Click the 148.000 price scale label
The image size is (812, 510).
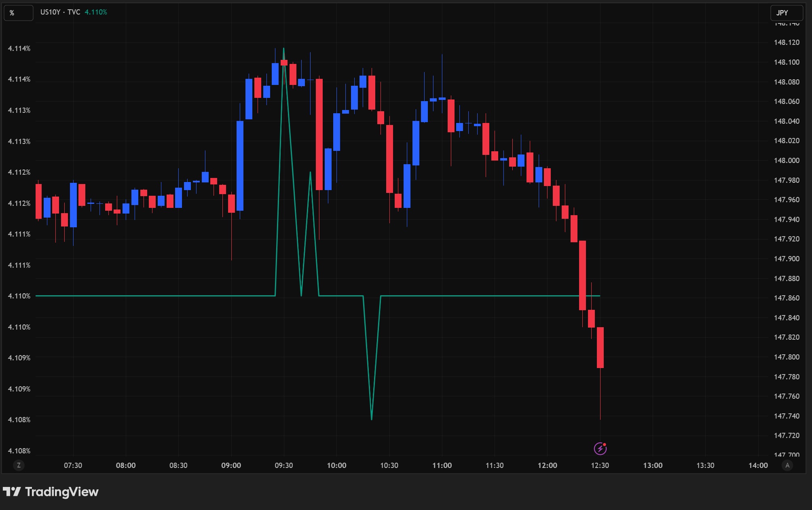786,161
